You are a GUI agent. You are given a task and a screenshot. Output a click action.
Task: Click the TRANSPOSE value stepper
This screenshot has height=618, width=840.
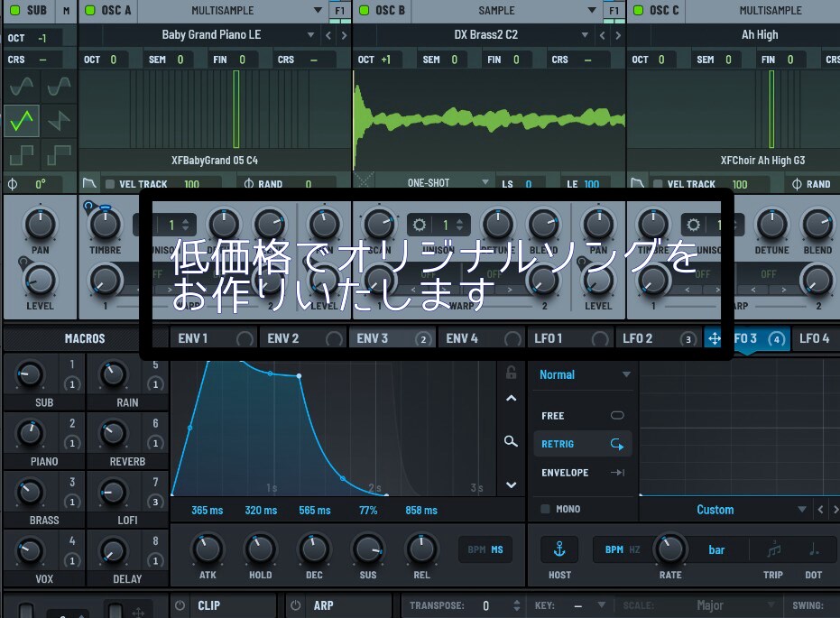point(516,605)
